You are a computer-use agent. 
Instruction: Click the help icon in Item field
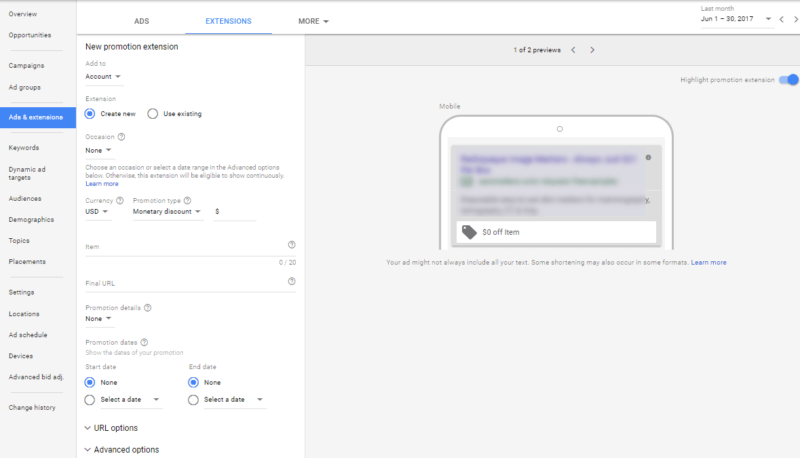292,245
